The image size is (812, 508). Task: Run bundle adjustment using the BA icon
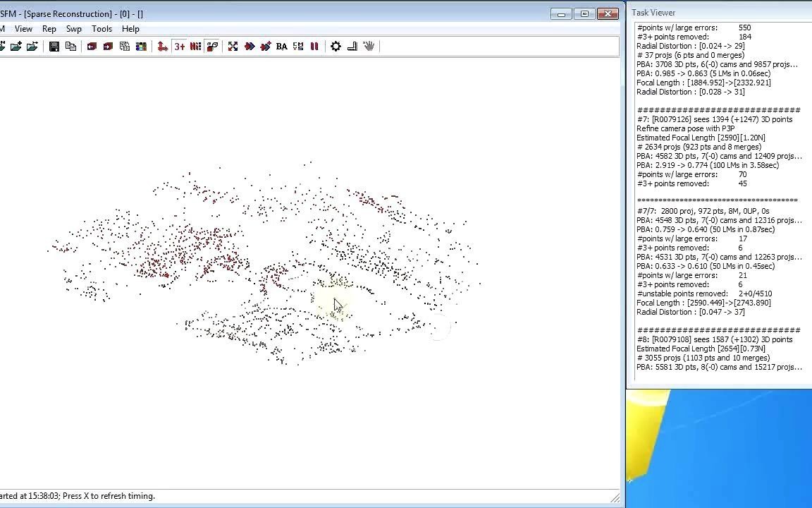click(281, 47)
